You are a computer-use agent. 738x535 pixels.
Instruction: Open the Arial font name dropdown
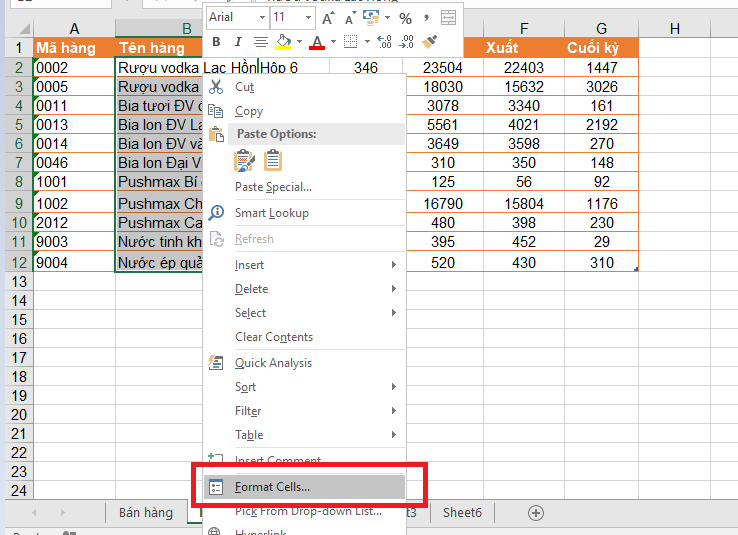(261, 18)
